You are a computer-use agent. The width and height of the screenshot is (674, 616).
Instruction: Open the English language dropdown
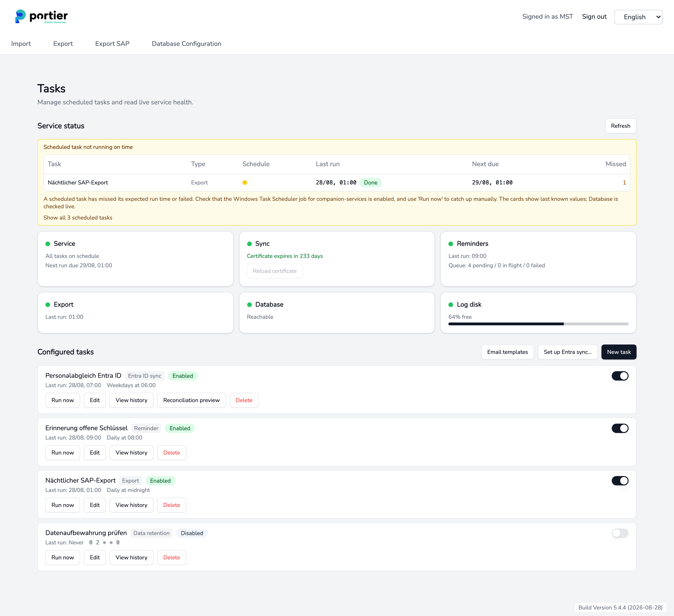[x=638, y=17]
